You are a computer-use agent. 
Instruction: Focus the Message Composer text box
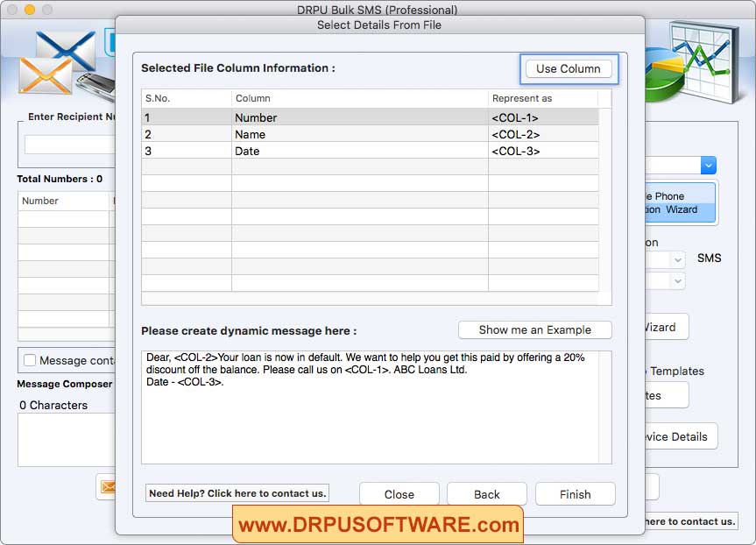point(67,440)
